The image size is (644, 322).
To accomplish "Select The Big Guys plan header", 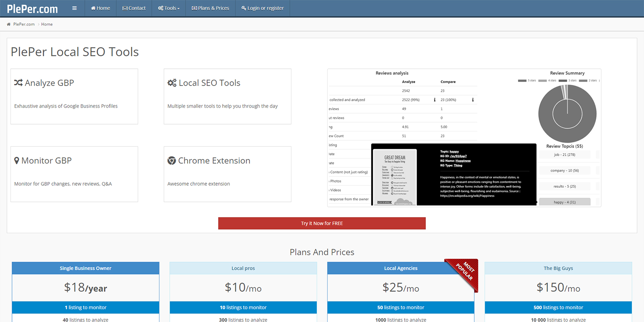I will tap(558, 268).
